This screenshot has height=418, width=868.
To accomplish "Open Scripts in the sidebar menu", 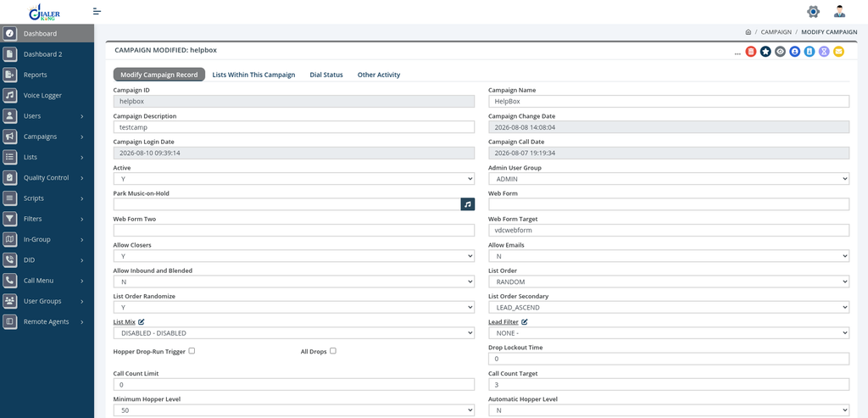I will tap(47, 198).
